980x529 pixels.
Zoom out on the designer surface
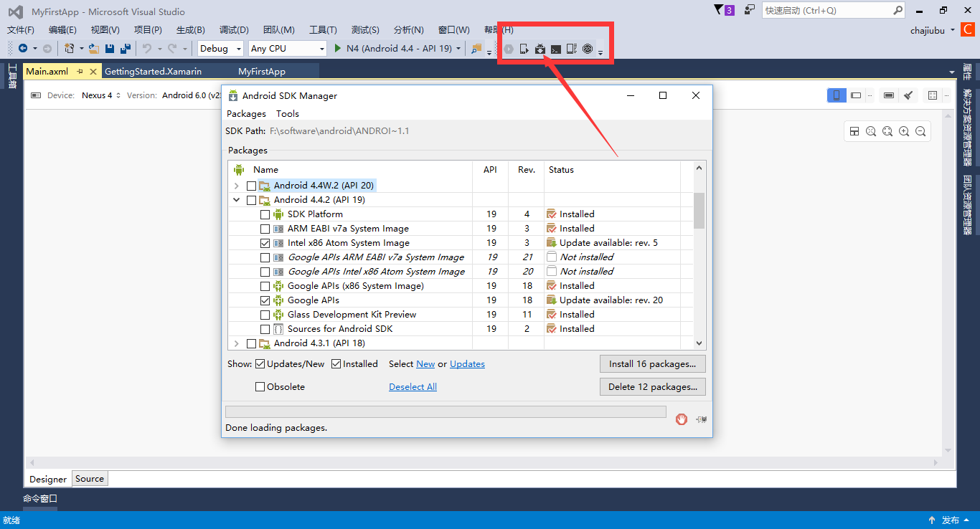tap(920, 131)
